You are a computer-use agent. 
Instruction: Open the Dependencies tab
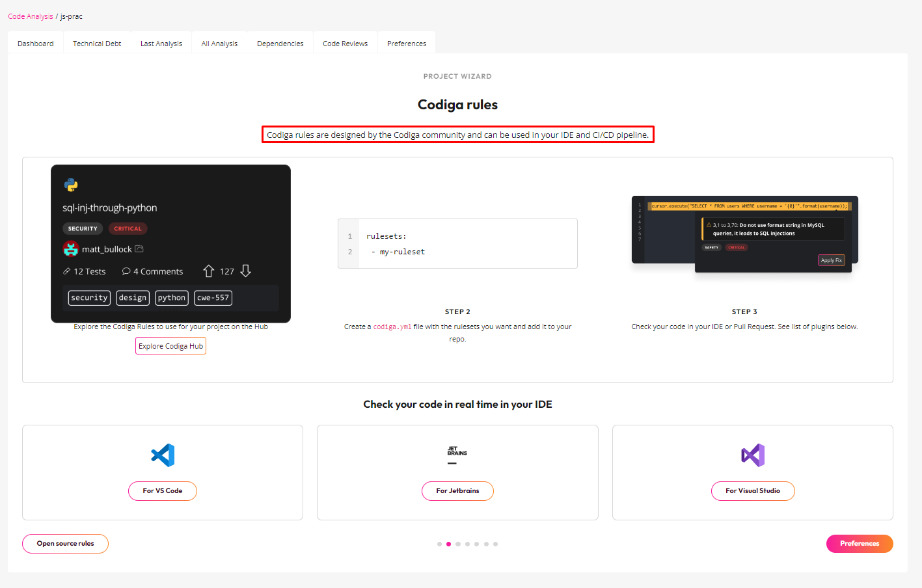tap(280, 44)
